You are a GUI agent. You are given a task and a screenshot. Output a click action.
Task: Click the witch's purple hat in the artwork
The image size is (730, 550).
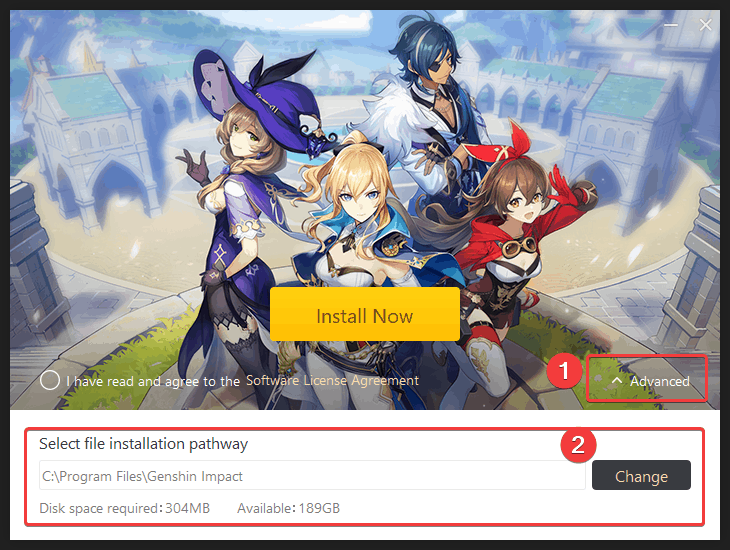point(261,98)
